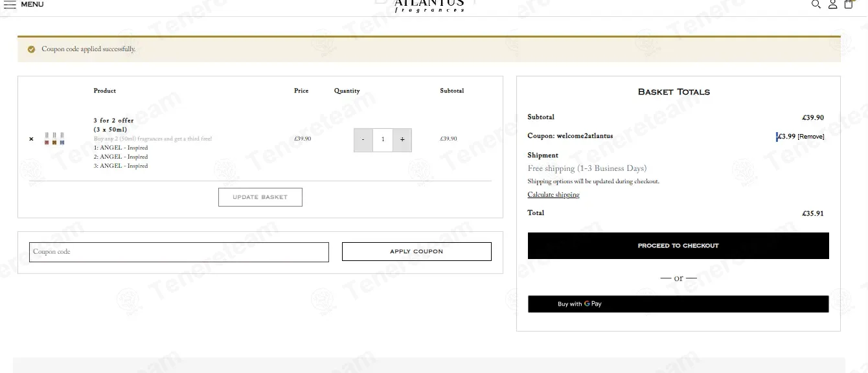Screen dimensions: 868x373
Task: Open the Calculate shipping link
Action: tap(553, 195)
